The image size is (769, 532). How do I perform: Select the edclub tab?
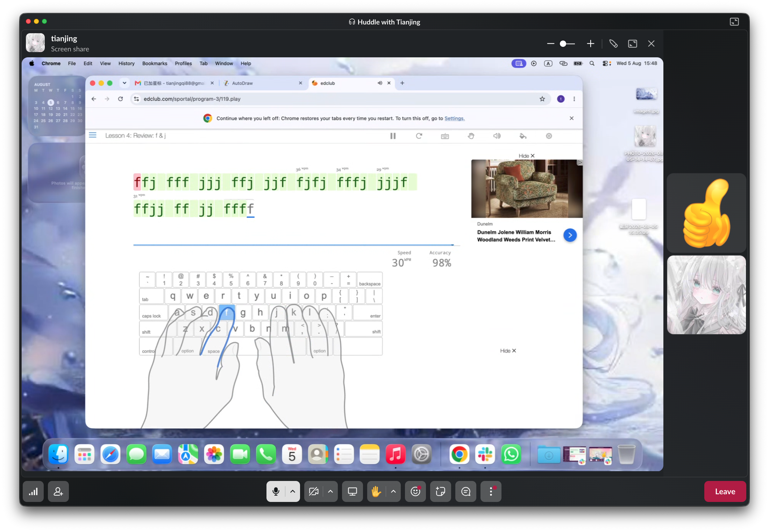click(351, 83)
